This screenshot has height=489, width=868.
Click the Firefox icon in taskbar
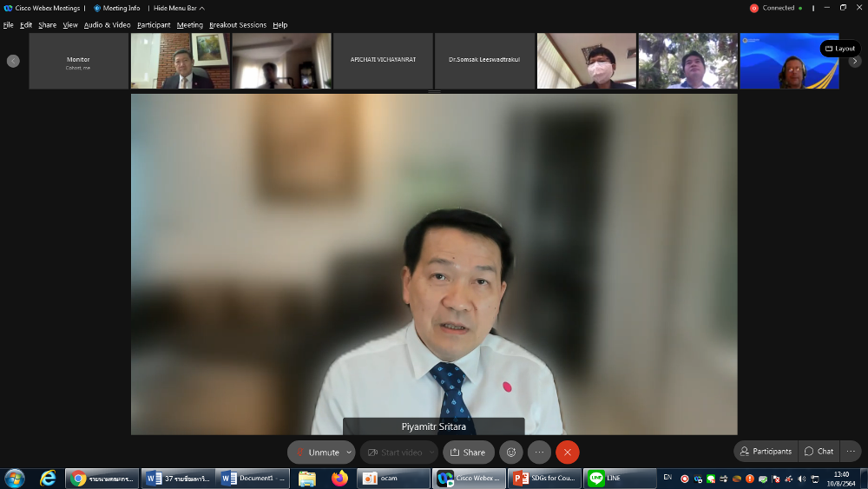[x=339, y=479]
